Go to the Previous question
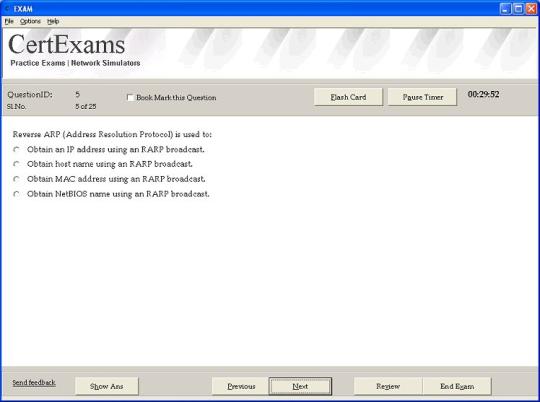 tap(241, 386)
